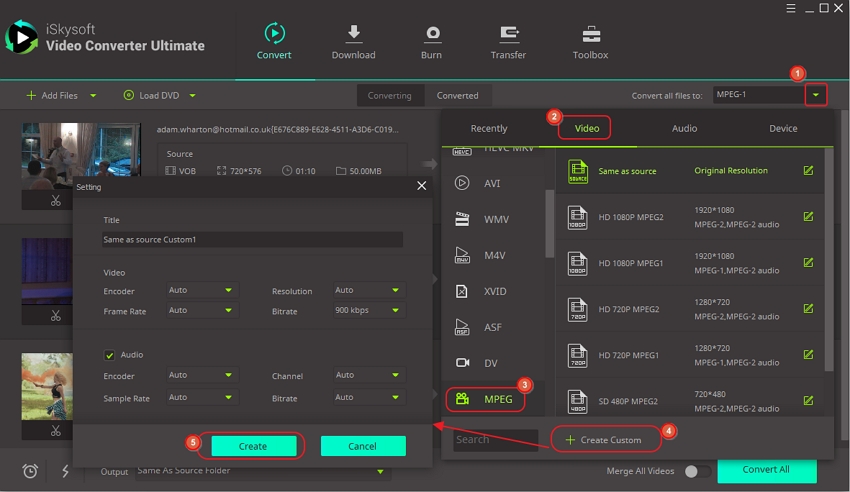The height and width of the screenshot is (492, 850).
Task: Switch to the Device tab
Action: click(x=783, y=128)
